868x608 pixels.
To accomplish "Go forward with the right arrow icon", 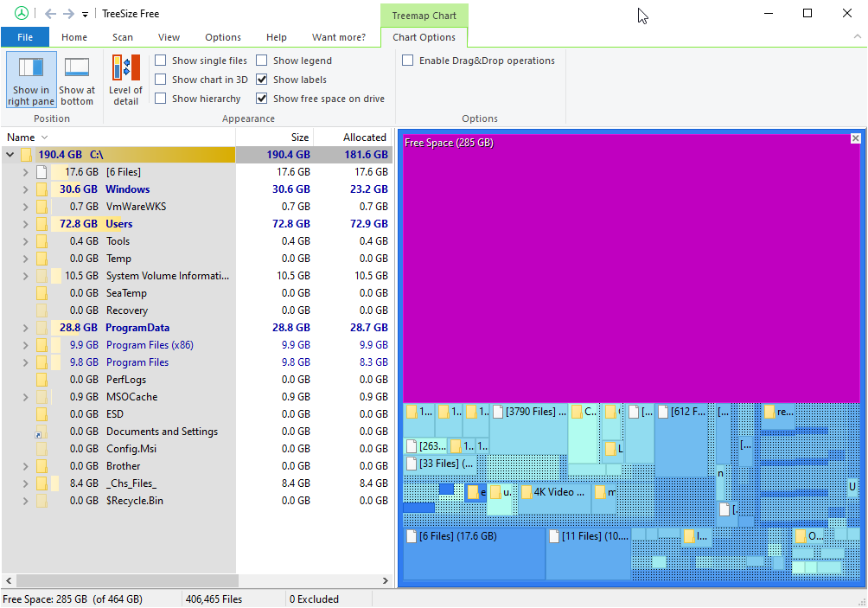I will (68, 14).
